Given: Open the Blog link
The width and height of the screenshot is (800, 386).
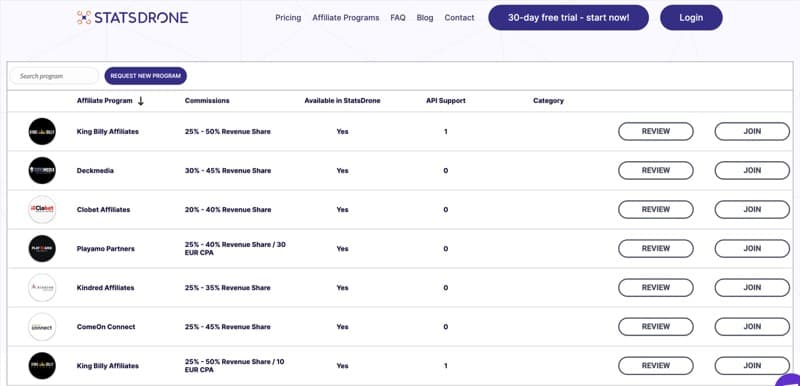Looking at the screenshot, I should pos(425,18).
